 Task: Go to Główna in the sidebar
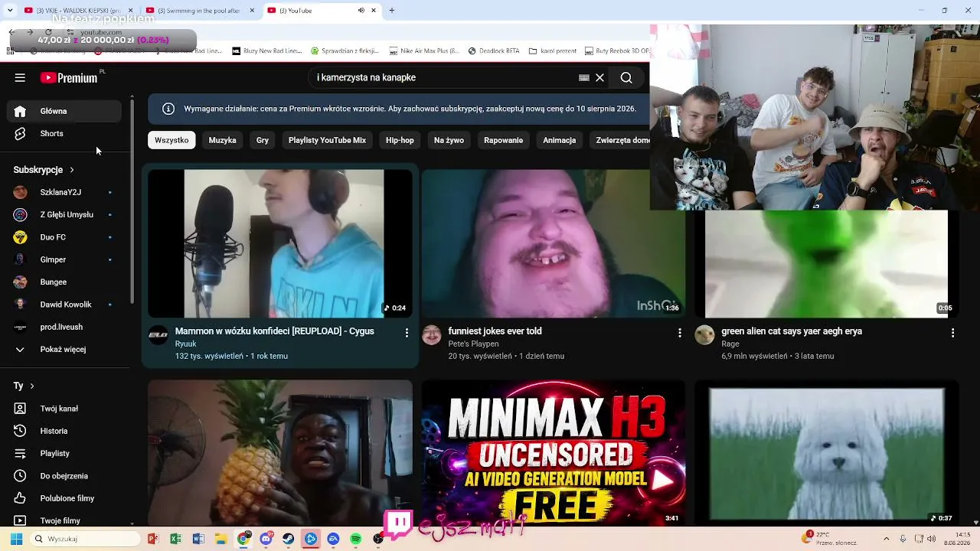(64, 111)
